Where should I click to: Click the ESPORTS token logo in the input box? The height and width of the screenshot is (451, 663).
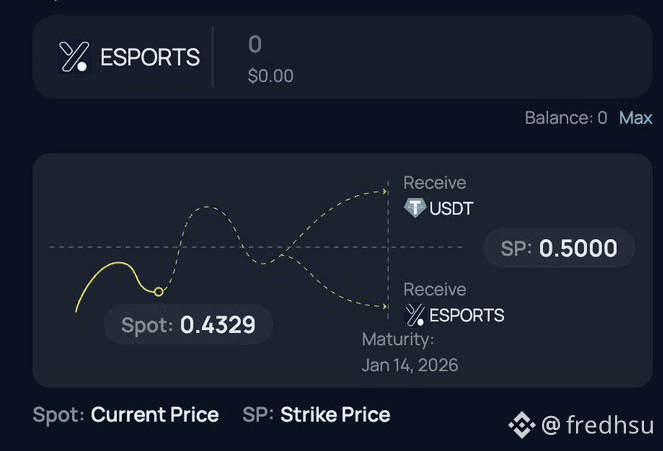tap(75, 57)
